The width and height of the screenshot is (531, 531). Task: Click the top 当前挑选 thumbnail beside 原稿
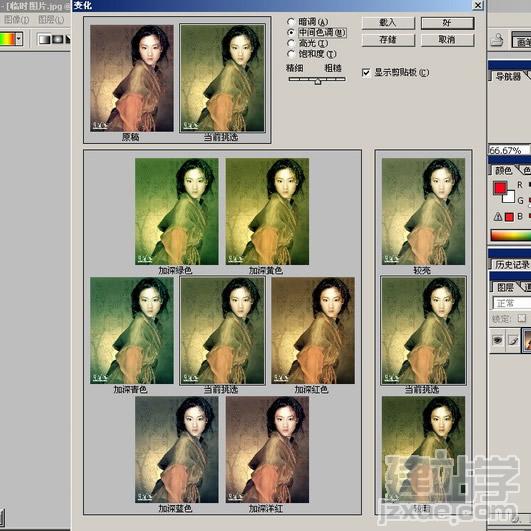point(222,78)
